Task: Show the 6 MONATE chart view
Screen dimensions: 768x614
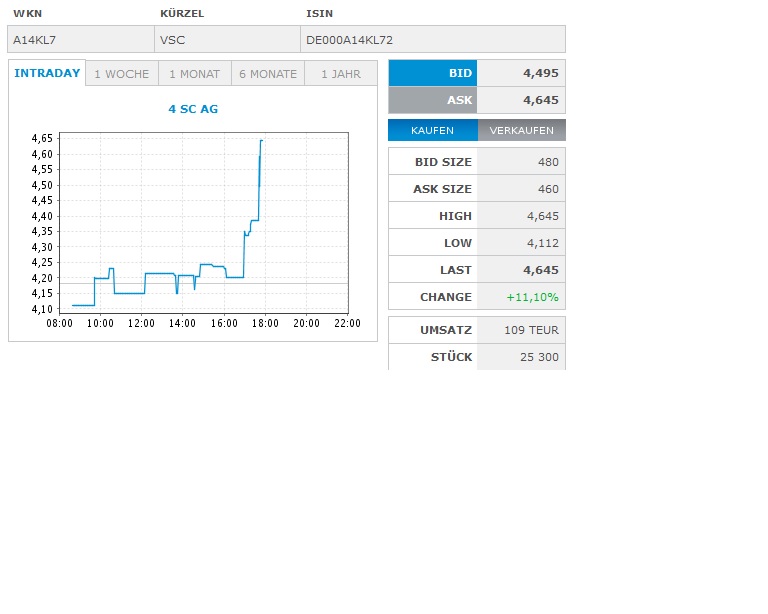Action: point(268,74)
